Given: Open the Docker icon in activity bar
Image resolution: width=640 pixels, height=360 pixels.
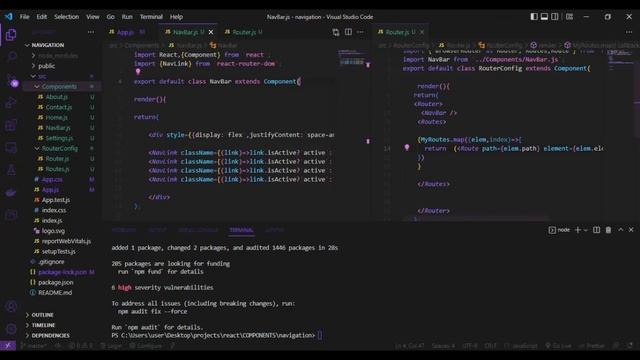Looking at the screenshot, I should 11,192.
